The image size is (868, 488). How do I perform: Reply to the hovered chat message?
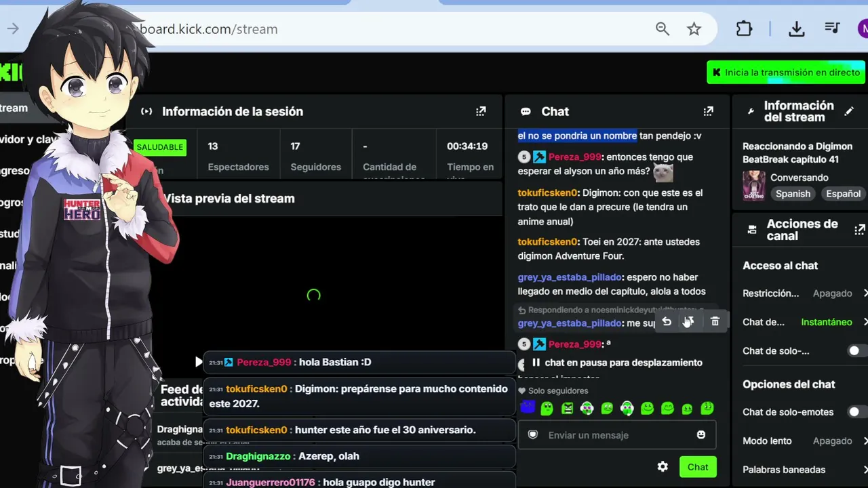(x=667, y=322)
